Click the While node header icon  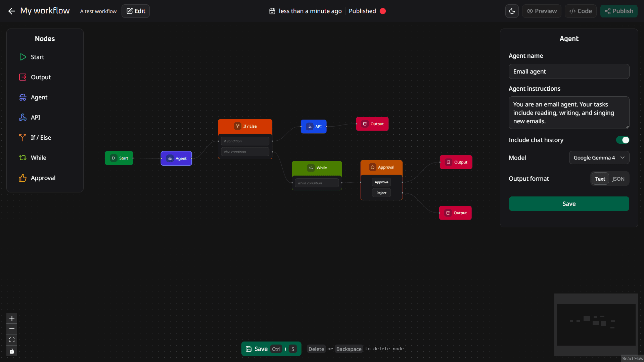pyautogui.click(x=311, y=168)
